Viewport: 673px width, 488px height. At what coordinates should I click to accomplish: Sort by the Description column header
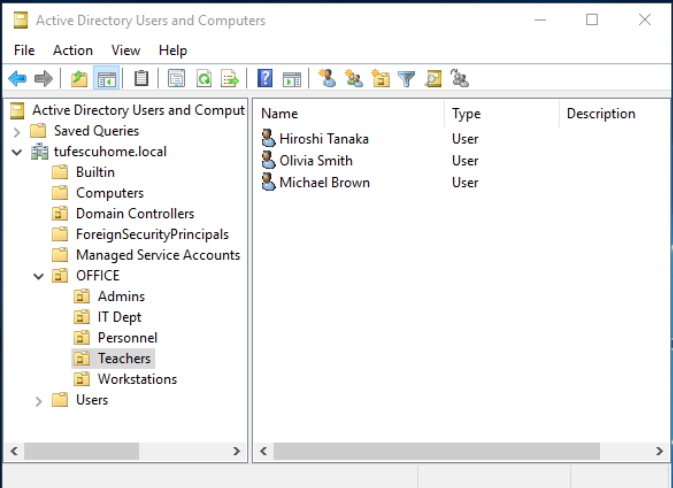coord(615,114)
